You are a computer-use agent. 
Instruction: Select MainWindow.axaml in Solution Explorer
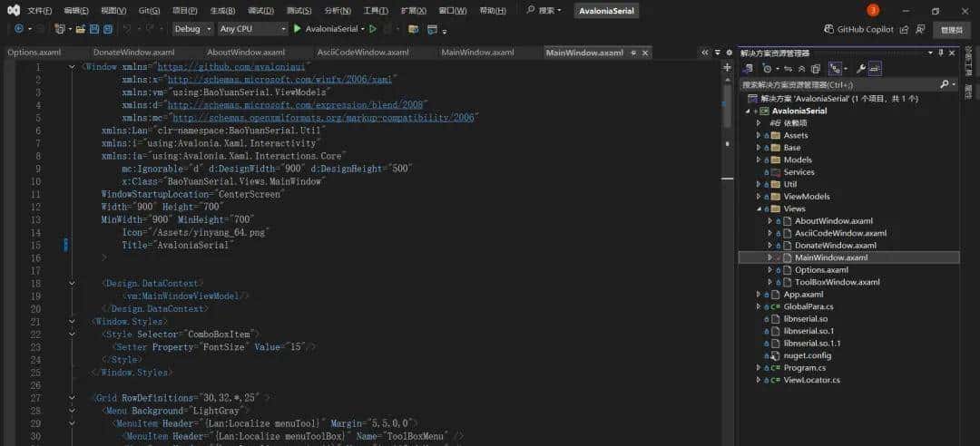pyautogui.click(x=830, y=257)
